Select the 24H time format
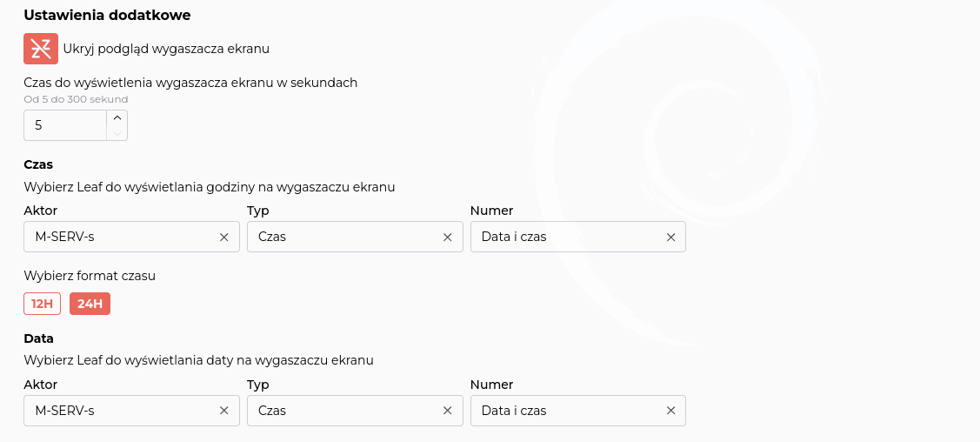This screenshot has width=980, height=442. click(x=90, y=304)
